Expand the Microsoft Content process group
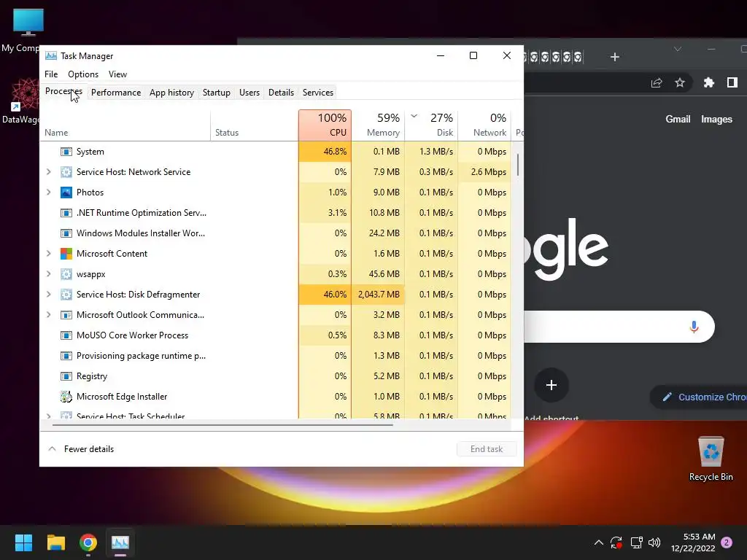This screenshot has height=560, width=747. tap(49, 253)
